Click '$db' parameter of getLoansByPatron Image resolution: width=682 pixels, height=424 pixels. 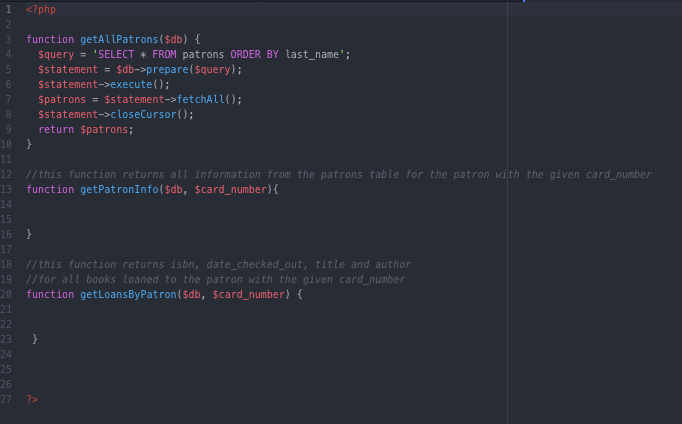(x=191, y=294)
